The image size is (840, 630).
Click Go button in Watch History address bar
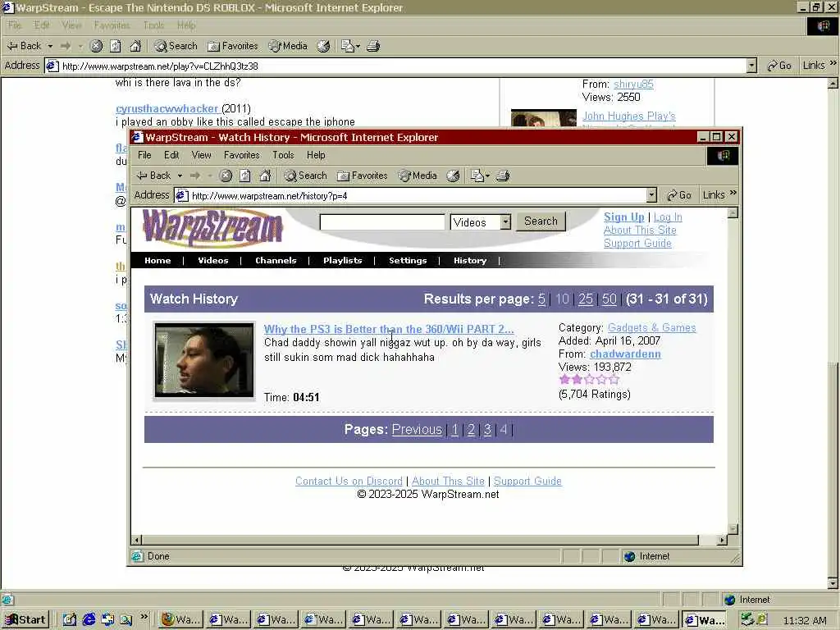678,195
